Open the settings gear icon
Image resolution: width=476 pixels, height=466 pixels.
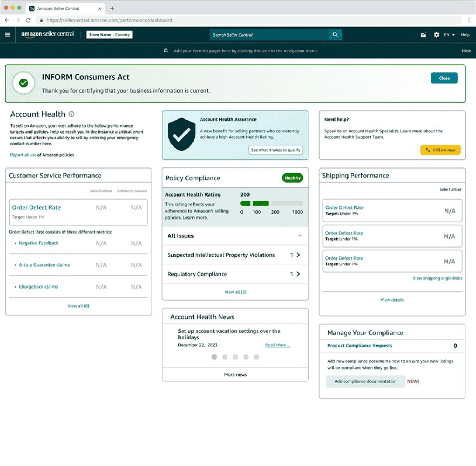[436, 35]
